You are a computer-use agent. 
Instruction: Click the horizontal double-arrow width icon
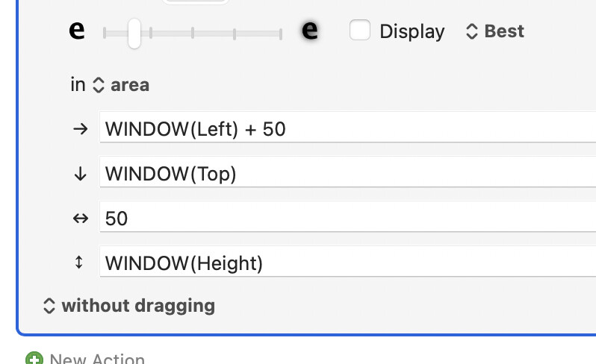coord(80,219)
